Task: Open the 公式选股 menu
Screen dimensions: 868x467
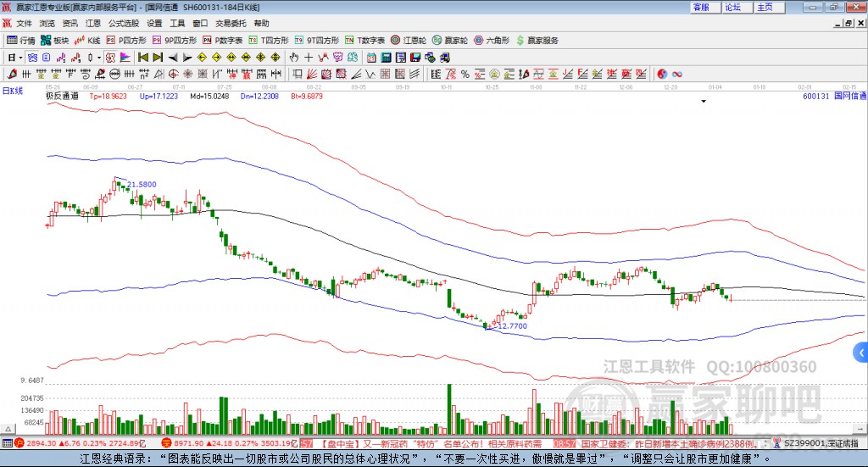Action: (x=124, y=23)
